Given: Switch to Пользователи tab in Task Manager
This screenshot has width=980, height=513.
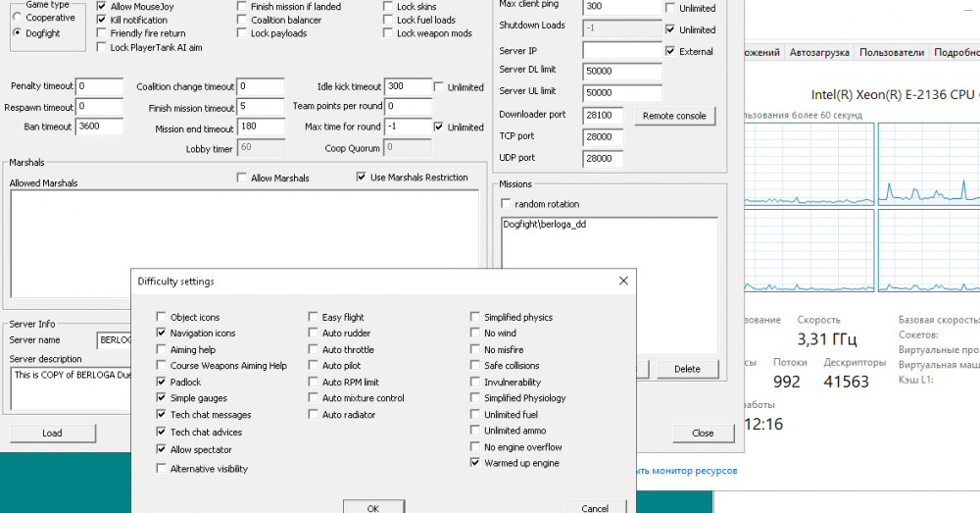Looking at the screenshot, I should 891,53.
